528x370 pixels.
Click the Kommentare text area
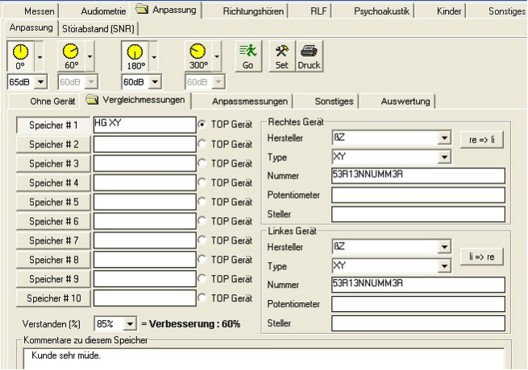(264, 359)
